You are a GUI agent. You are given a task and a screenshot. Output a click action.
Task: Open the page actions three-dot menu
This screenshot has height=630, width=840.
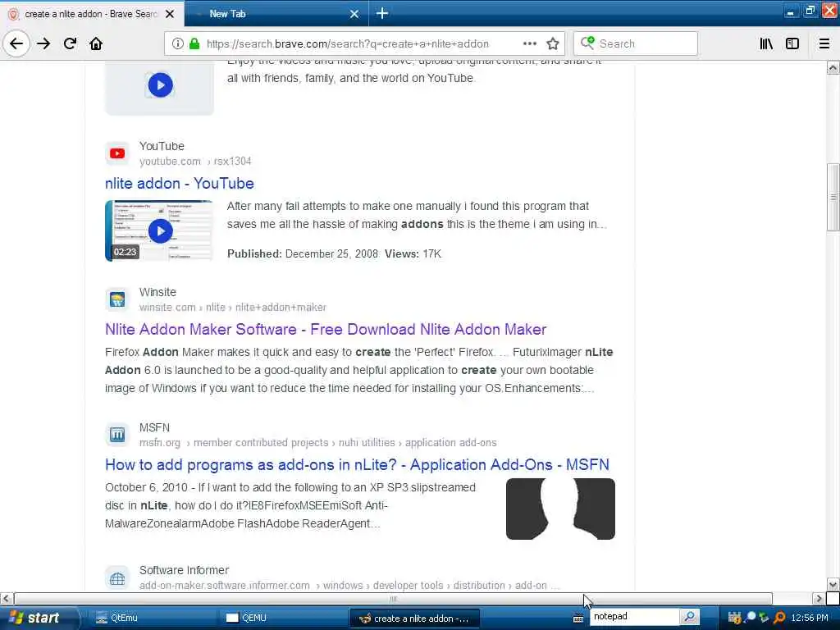529,43
